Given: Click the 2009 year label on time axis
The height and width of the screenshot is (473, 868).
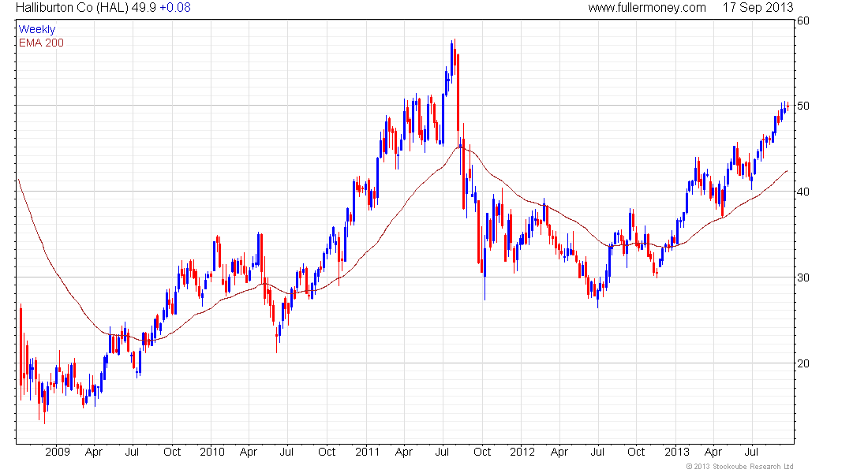Looking at the screenshot, I should [58, 452].
